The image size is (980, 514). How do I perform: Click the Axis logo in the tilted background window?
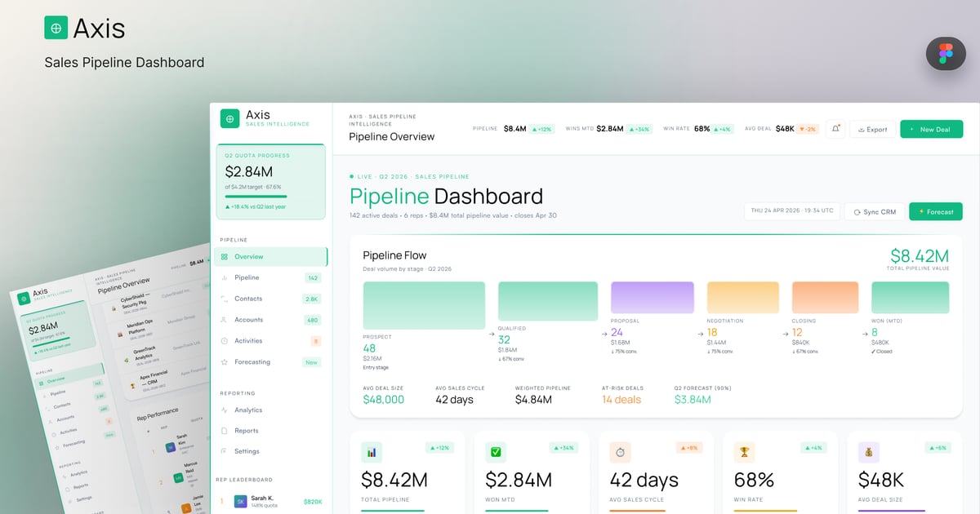pos(24,299)
